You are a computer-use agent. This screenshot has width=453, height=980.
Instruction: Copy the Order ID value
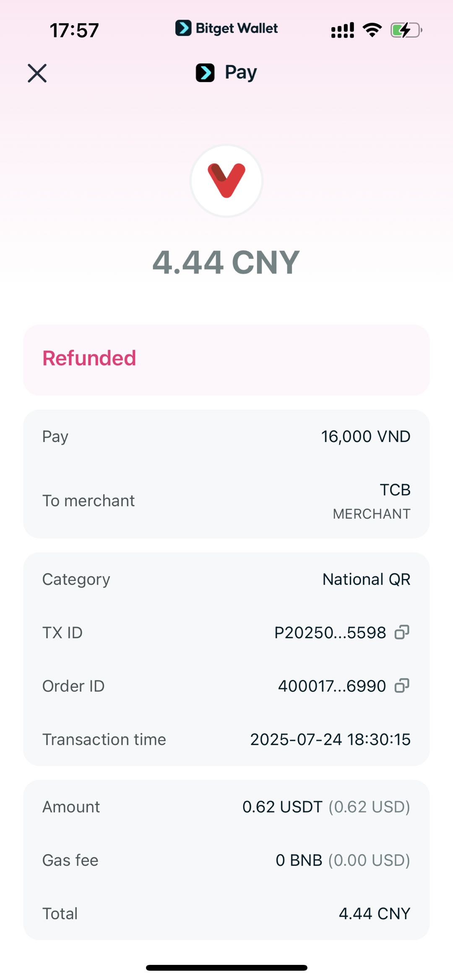[x=401, y=686]
